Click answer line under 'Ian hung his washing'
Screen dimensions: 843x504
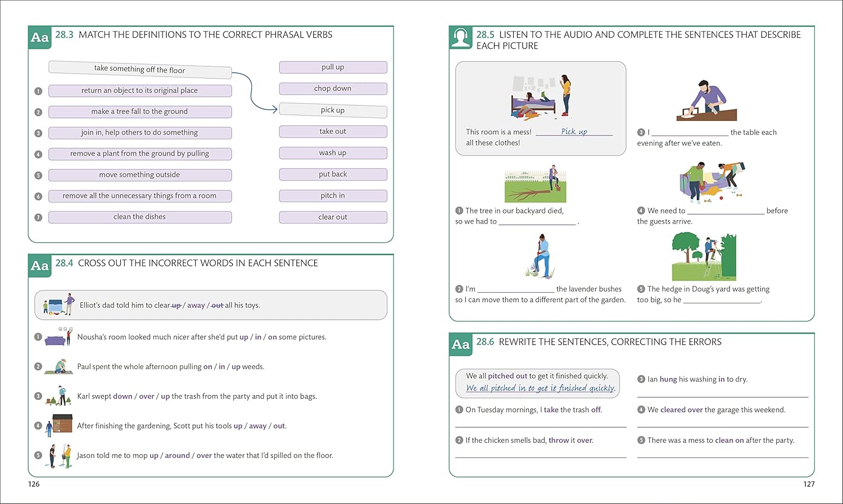pyautogui.click(x=723, y=397)
